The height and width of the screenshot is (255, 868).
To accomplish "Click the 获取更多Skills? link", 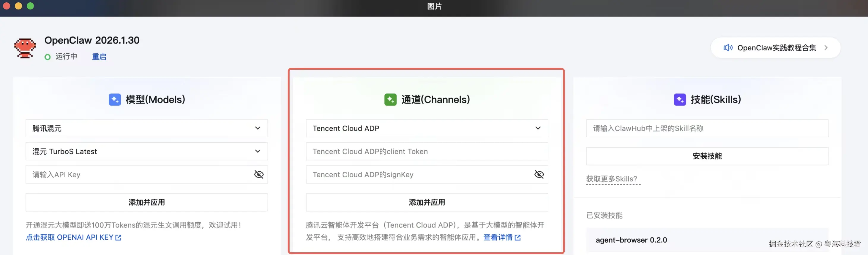I will pyautogui.click(x=612, y=179).
